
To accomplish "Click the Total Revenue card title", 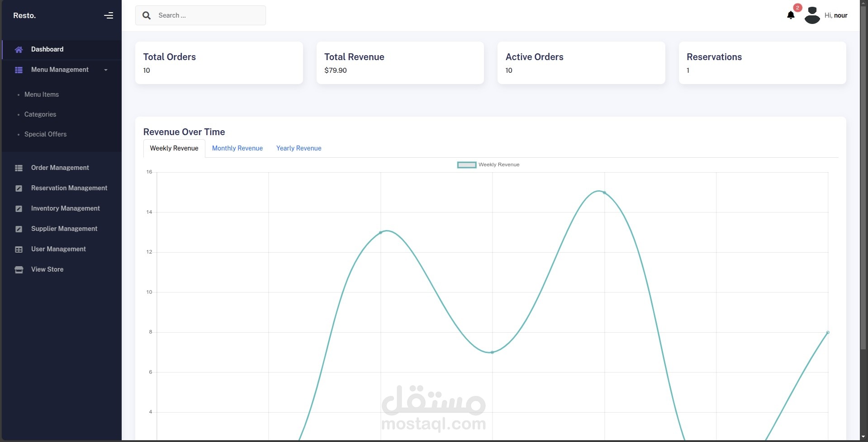I will 354,57.
